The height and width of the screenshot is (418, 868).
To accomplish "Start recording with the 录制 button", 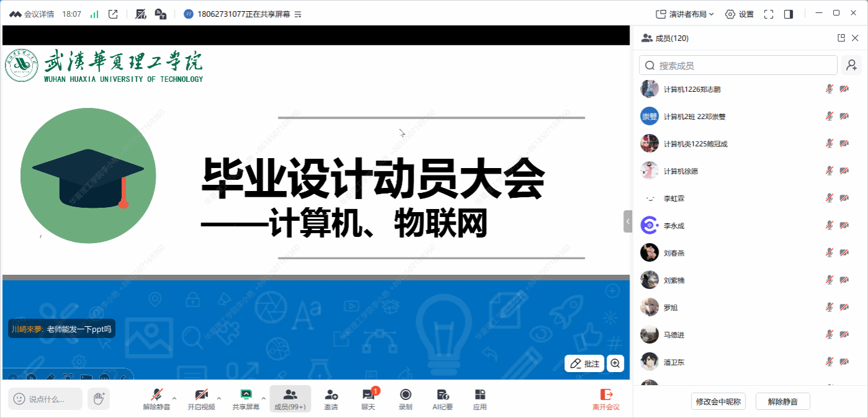I will 405,399.
